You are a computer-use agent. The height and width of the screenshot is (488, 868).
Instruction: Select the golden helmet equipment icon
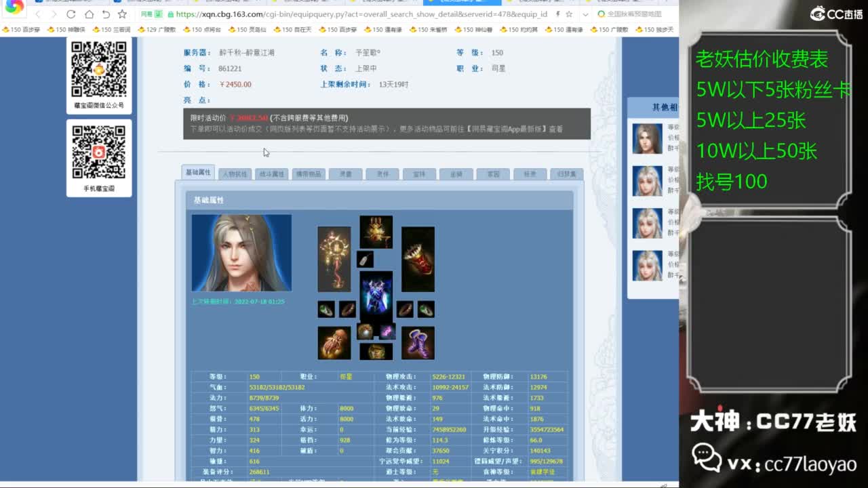tap(376, 232)
